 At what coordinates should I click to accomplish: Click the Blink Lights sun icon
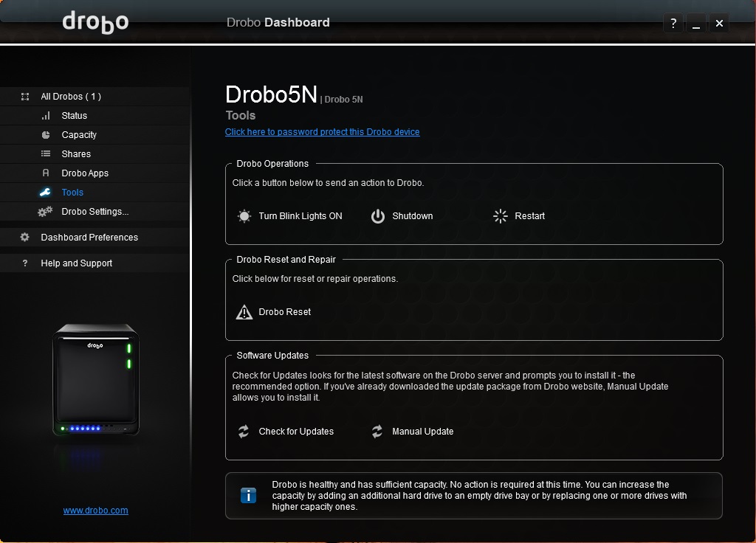point(244,216)
